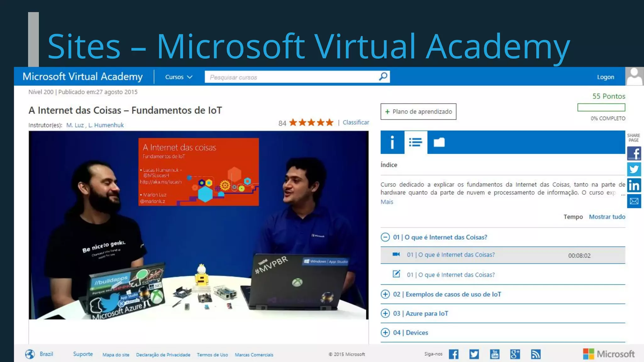Image resolution: width=644 pixels, height=362 pixels.
Task: Open footer RSS feed icon
Action: coord(536,354)
